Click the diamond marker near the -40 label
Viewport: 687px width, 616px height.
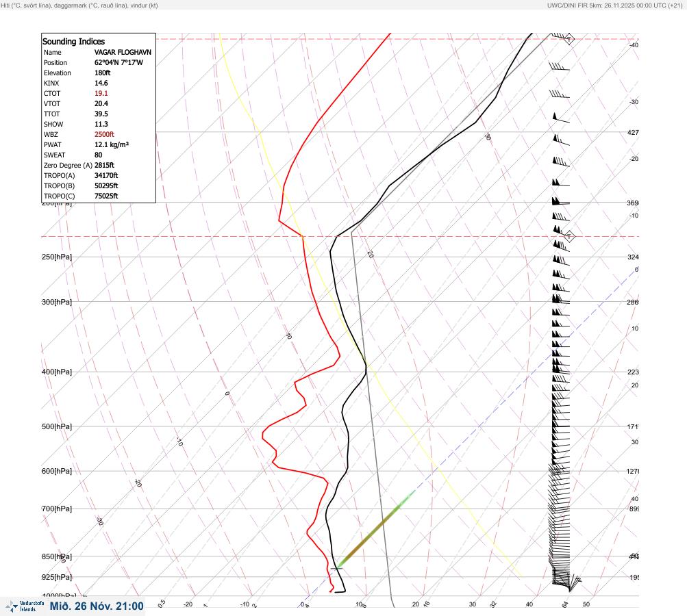569,38
